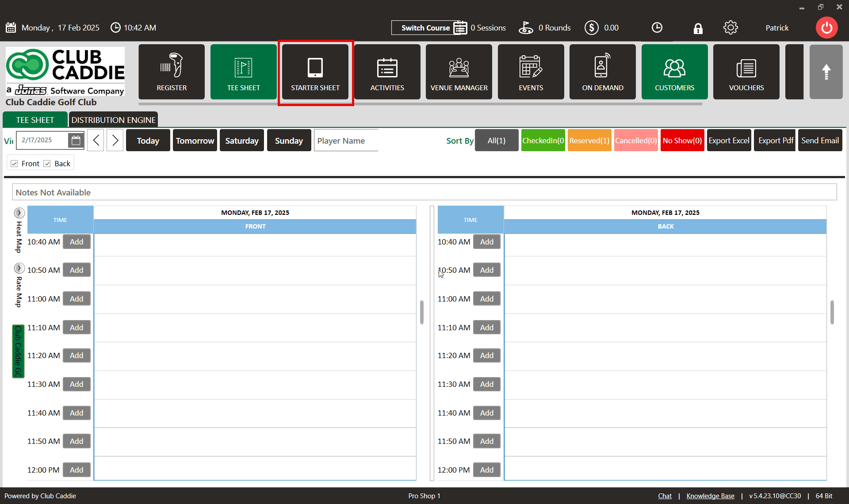The image size is (849, 504).
Task: Click the dollar sign total icon
Action: pyautogui.click(x=592, y=28)
